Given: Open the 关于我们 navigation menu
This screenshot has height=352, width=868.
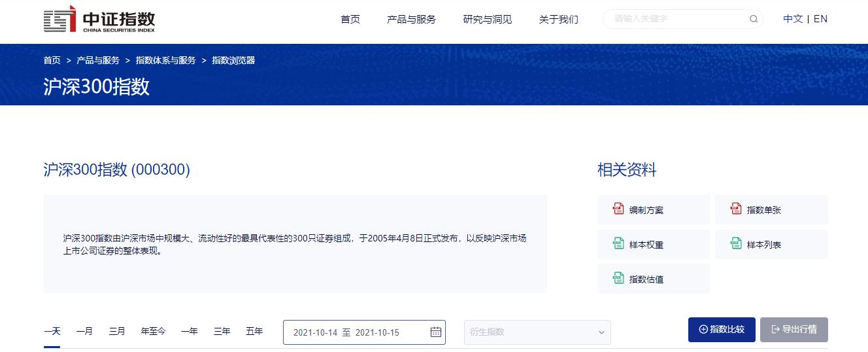Looking at the screenshot, I should coord(558,19).
